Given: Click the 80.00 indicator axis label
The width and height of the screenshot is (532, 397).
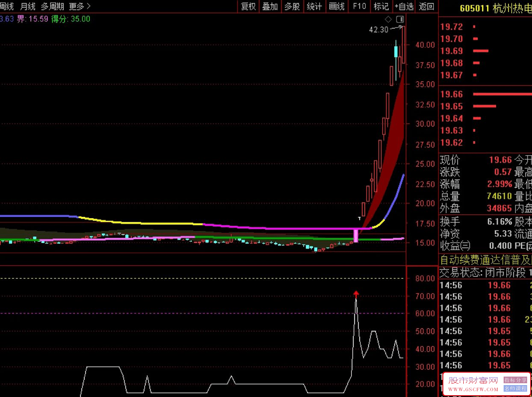Looking at the screenshot, I should click(425, 279).
